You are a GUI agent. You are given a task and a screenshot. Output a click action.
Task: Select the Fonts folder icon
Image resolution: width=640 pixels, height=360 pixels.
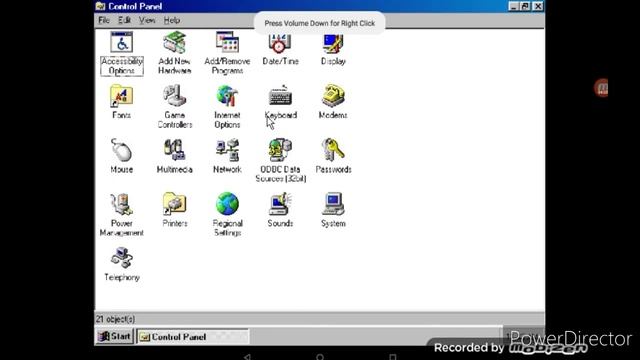[122, 96]
